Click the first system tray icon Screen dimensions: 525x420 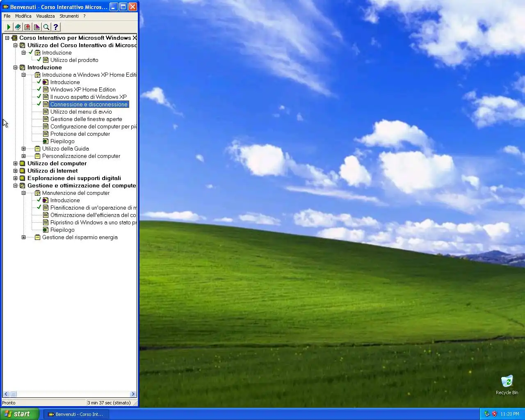click(487, 414)
